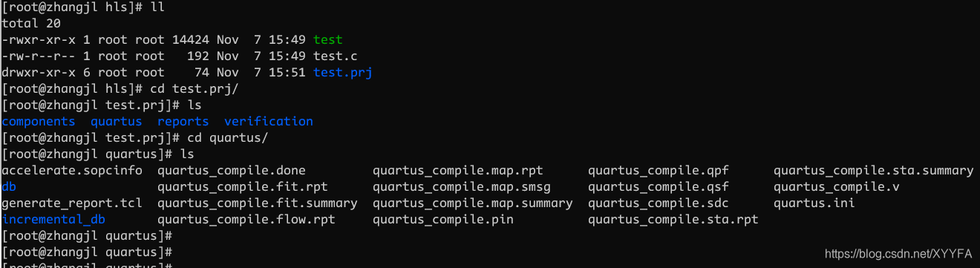Click the verification directory name
This screenshot has height=268, width=980.
269,121
